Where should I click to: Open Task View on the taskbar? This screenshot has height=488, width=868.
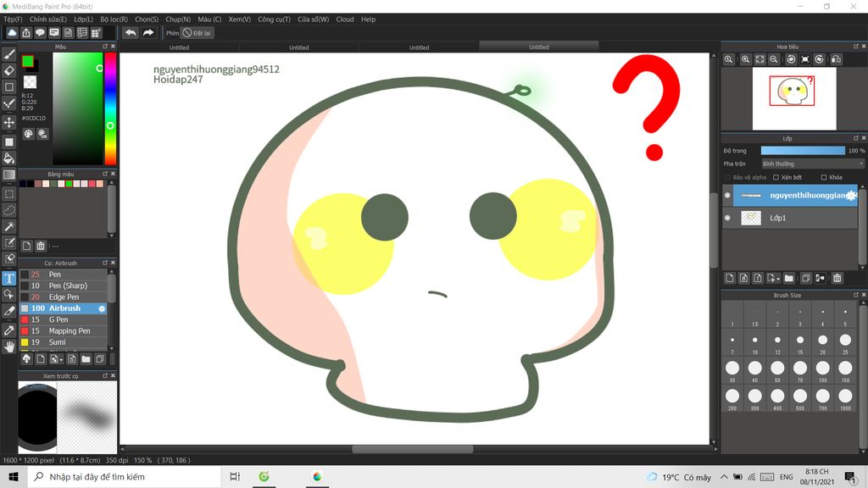(x=235, y=476)
